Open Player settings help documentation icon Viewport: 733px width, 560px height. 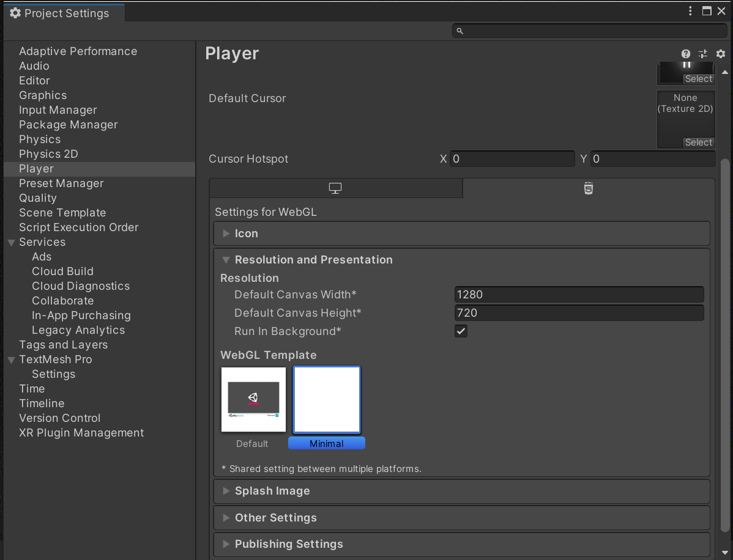tap(685, 54)
